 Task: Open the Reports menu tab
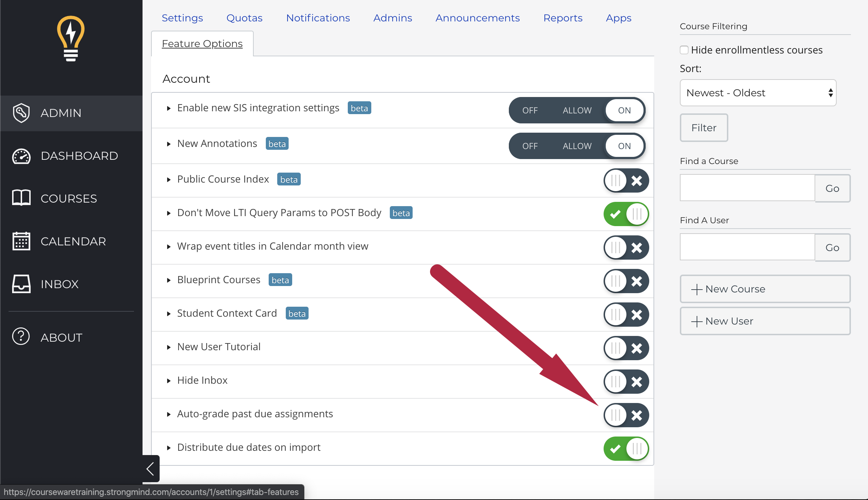click(x=563, y=17)
